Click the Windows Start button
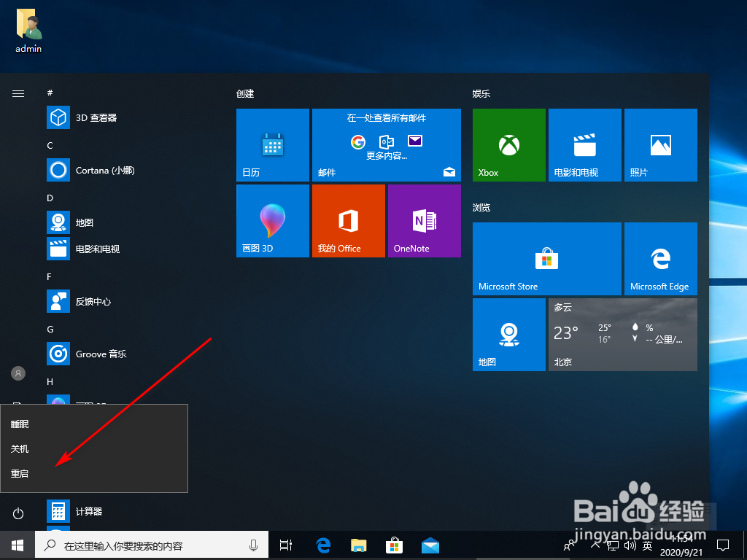The width and height of the screenshot is (747, 560). tap(18, 545)
